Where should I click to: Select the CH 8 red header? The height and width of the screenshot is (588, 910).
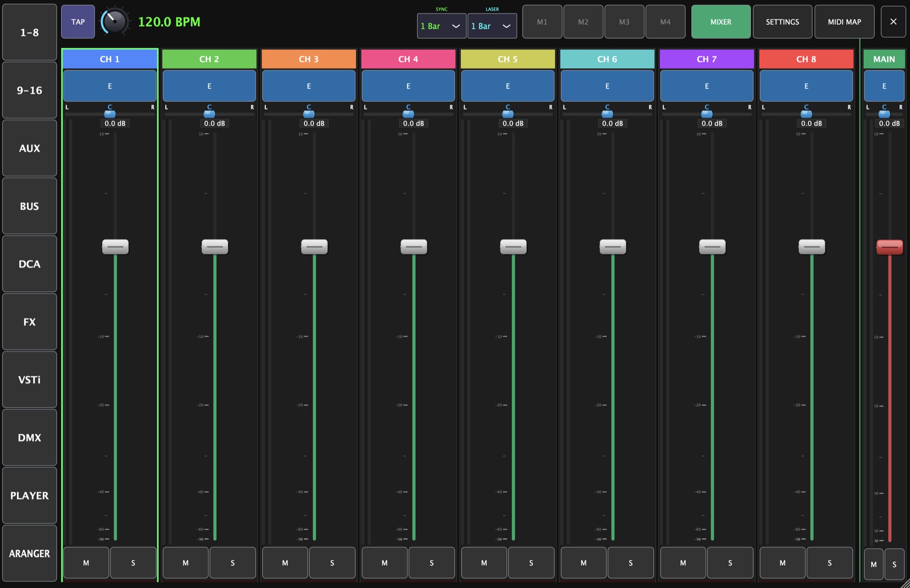[x=806, y=59]
